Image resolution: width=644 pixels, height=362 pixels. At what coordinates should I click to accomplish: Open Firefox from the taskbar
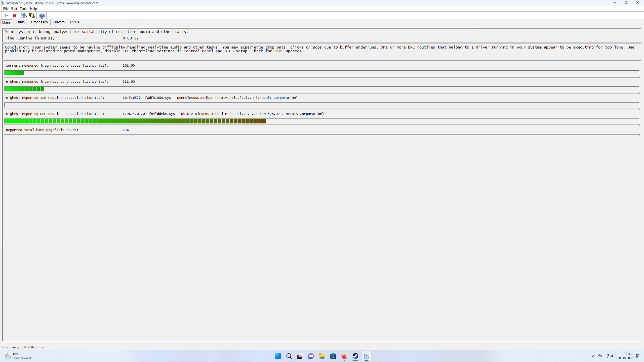[344, 356]
